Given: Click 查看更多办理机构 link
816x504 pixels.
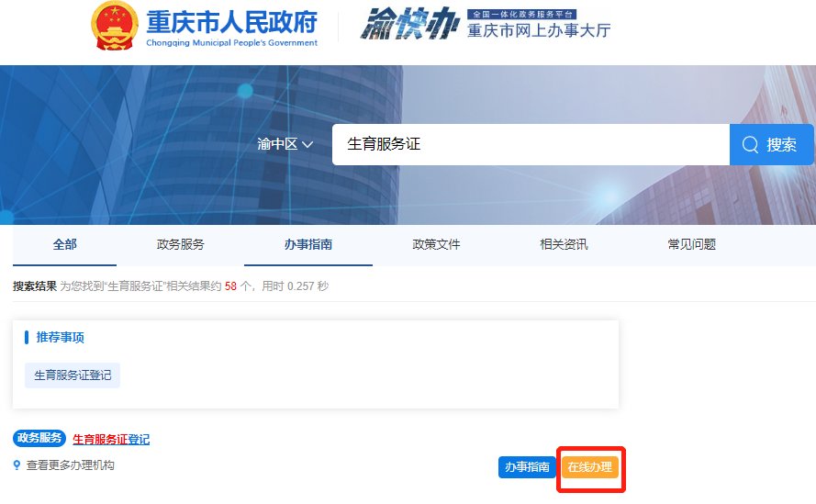Looking at the screenshot, I should pyautogui.click(x=71, y=465).
